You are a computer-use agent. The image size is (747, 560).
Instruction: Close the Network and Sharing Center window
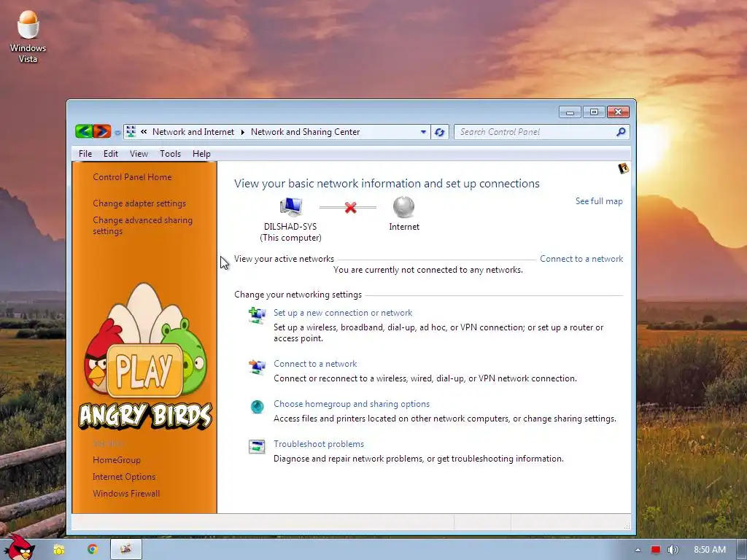(x=619, y=112)
